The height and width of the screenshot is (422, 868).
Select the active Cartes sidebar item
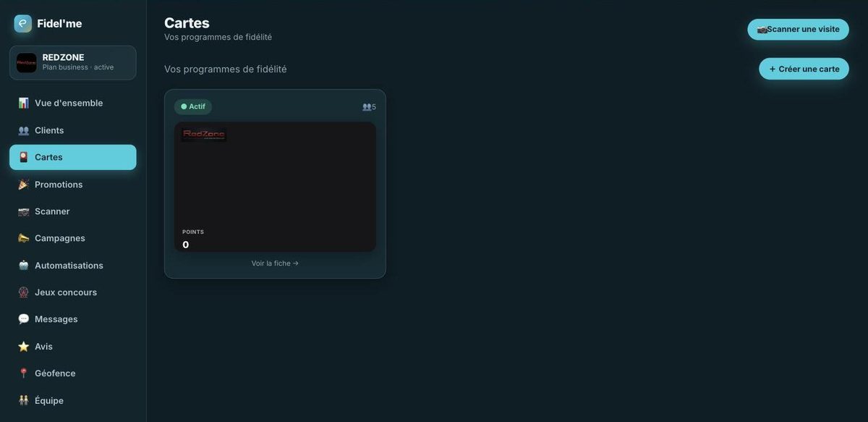73,157
